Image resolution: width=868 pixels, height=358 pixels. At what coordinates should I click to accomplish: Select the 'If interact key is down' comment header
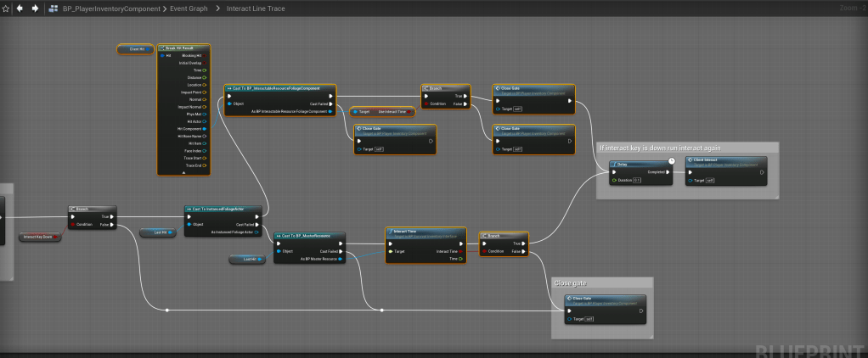pyautogui.click(x=654, y=148)
